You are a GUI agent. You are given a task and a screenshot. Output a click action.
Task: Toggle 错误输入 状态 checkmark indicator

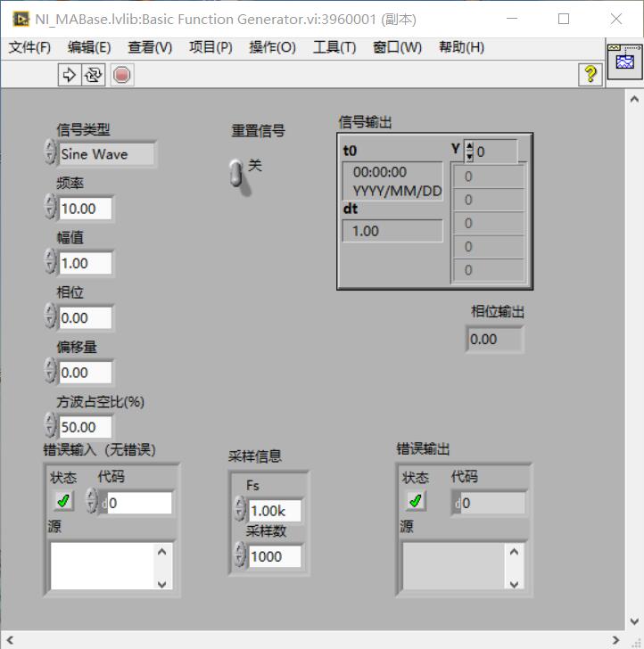pos(63,501)
